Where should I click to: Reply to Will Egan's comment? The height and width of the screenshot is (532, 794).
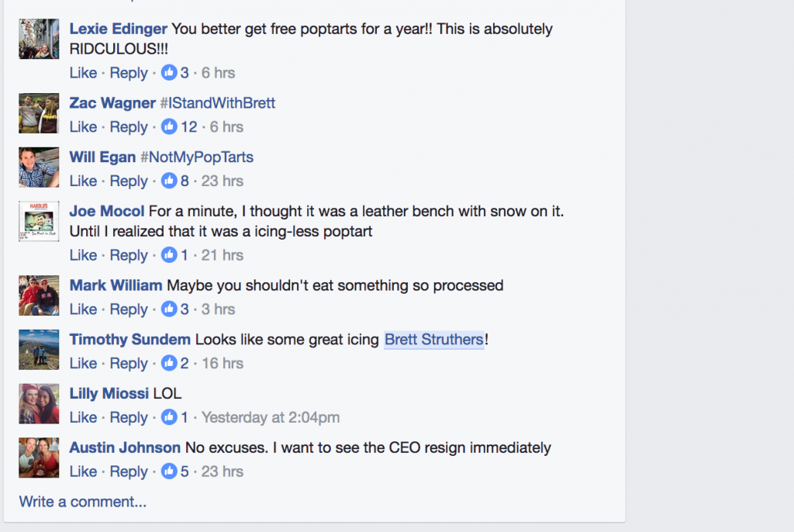coord(128,181)
